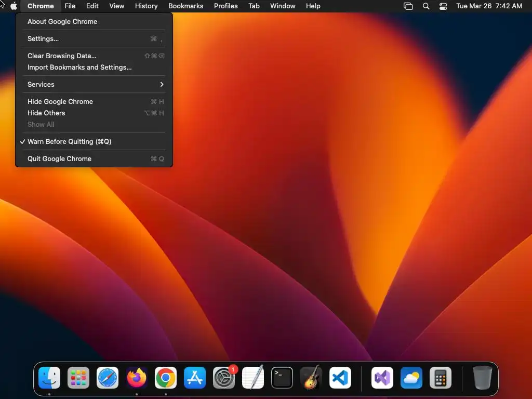Open Spotlight search magnifier icon
Screen dimensions: 532x399
pos(426,6)
